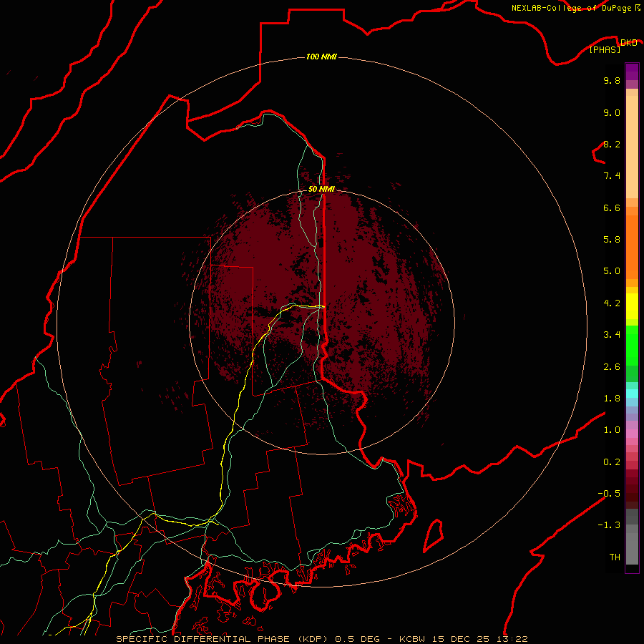Click the 15 DEC 25 date text
The width and height of the screenshot is (644, 644).
coord(462,639)
